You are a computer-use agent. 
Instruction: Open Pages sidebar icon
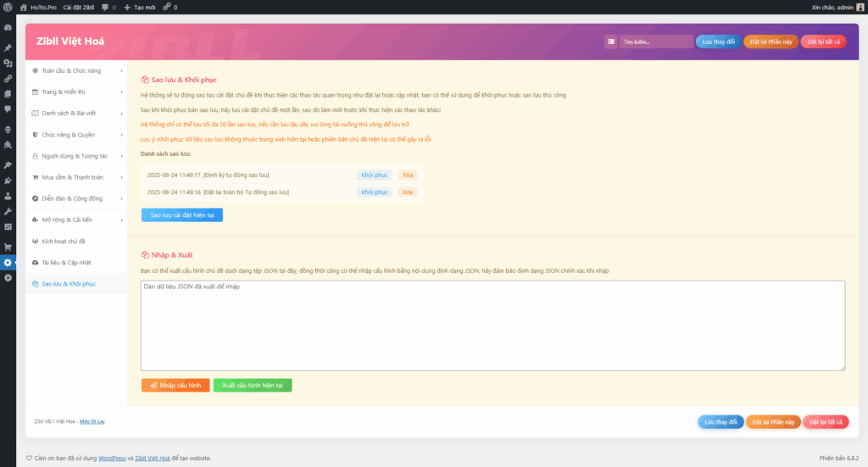coord(8,94)
